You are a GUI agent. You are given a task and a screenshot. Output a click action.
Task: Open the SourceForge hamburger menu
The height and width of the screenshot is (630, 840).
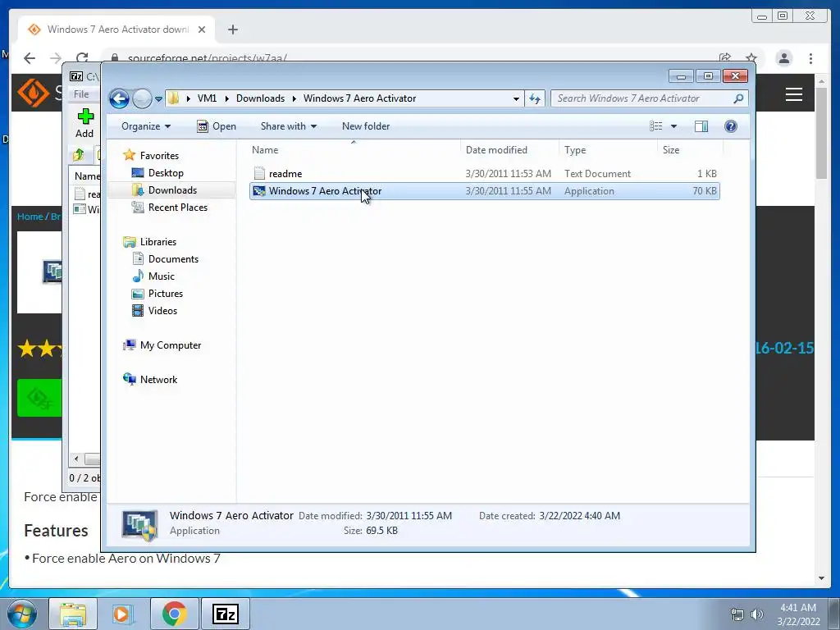coord(794,94)
